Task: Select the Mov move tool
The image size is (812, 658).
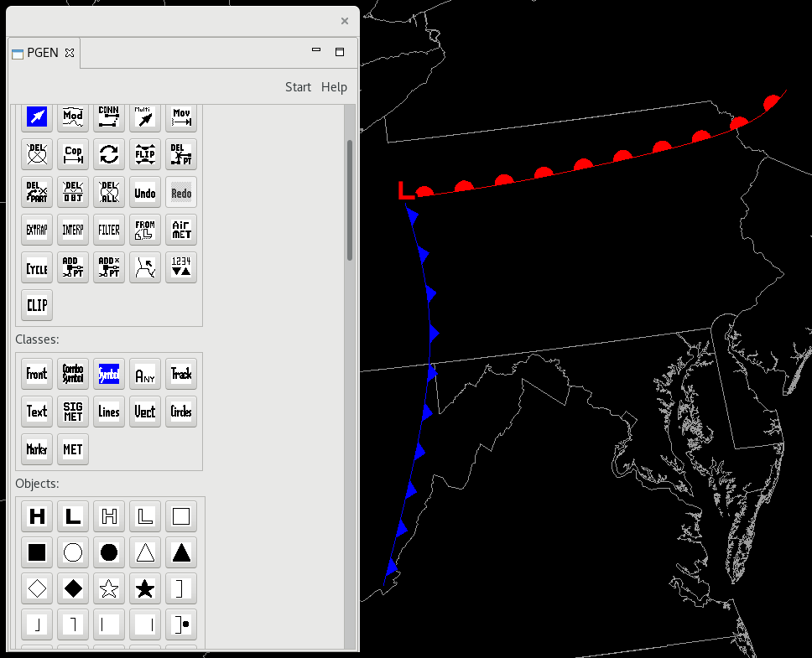Action: 181,117
